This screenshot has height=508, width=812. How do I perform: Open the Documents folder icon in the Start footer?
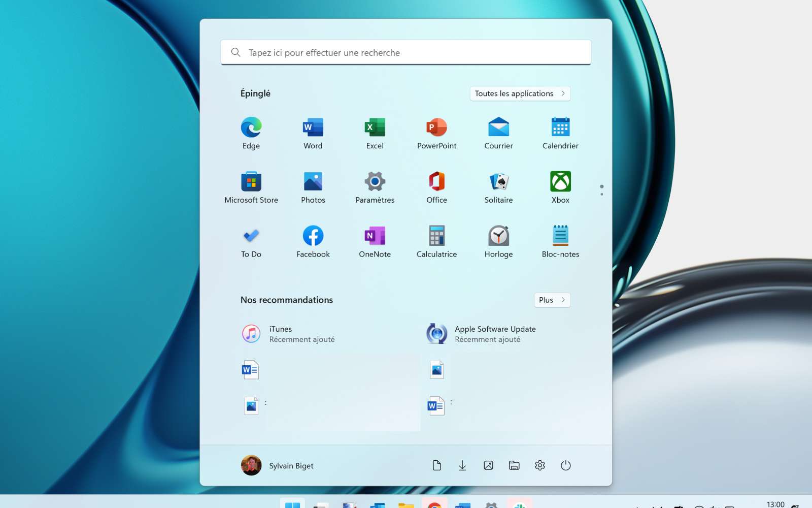pyautogui.click(x=437, y=465)
